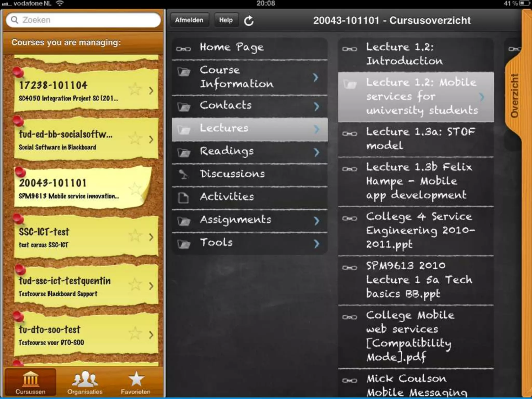This screenshot has height=399, width=532.
Task: Tap the refresh arrow icon in toolbar
Action: click(x=249, y=21)
